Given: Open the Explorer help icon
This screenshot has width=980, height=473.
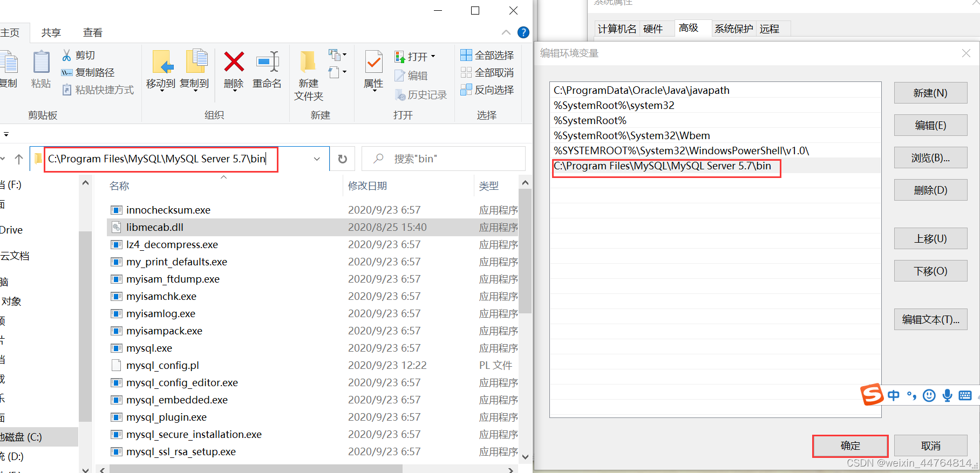Looking at the screenshot, I should coord(523,32).
